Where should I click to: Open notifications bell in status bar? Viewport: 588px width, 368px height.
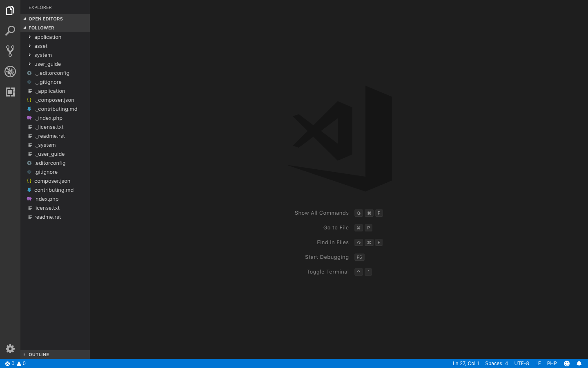pyautogui.click(x=579, y=364)
